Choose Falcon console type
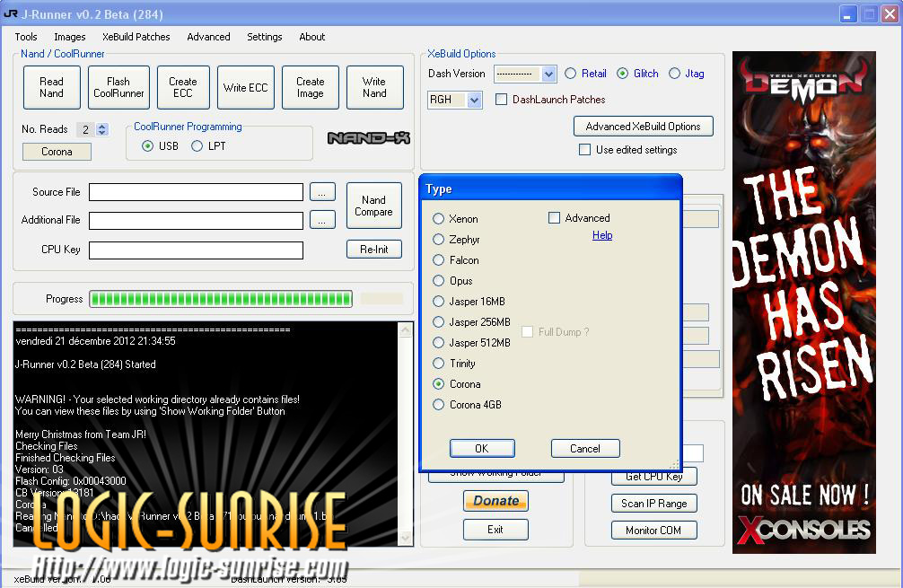Screen dimensions: 903x588 [x=438, y=260]
